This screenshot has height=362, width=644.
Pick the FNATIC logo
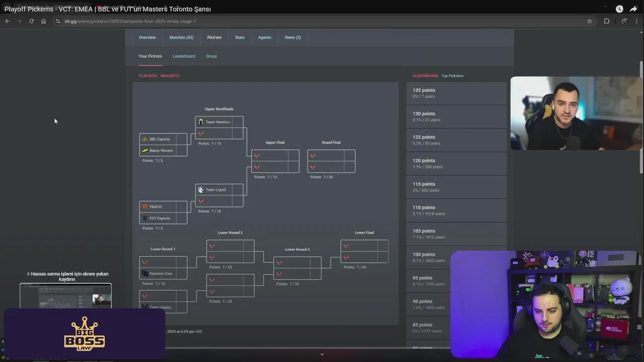pos(145,207)
